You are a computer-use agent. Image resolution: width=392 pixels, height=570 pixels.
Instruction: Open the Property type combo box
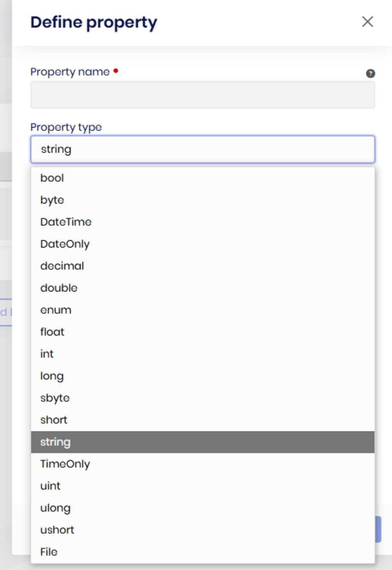pos(202,149)
